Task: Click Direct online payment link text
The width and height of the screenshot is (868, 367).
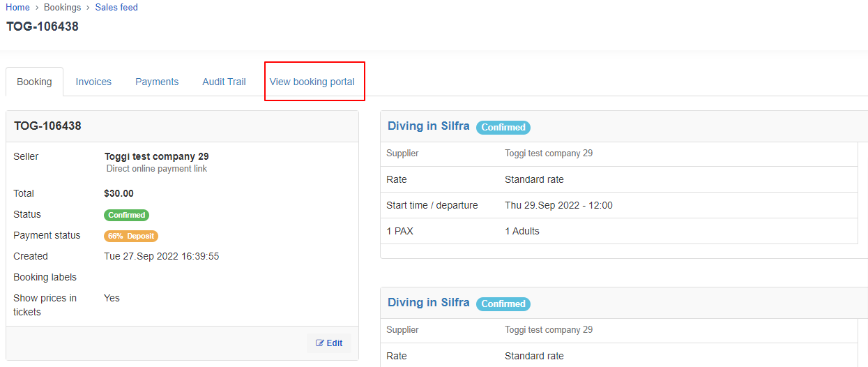Action: click(x=157, y=169)
